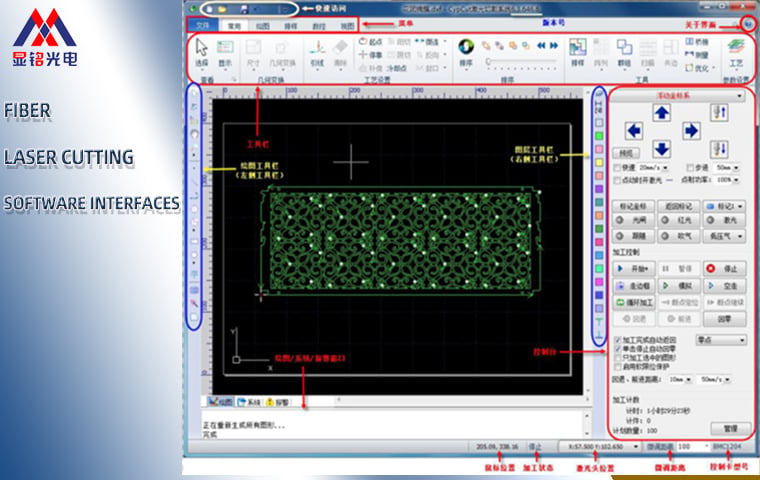Click the Open folder quick access icon
This screenshot has width=760, height=480.
point(222,9)
